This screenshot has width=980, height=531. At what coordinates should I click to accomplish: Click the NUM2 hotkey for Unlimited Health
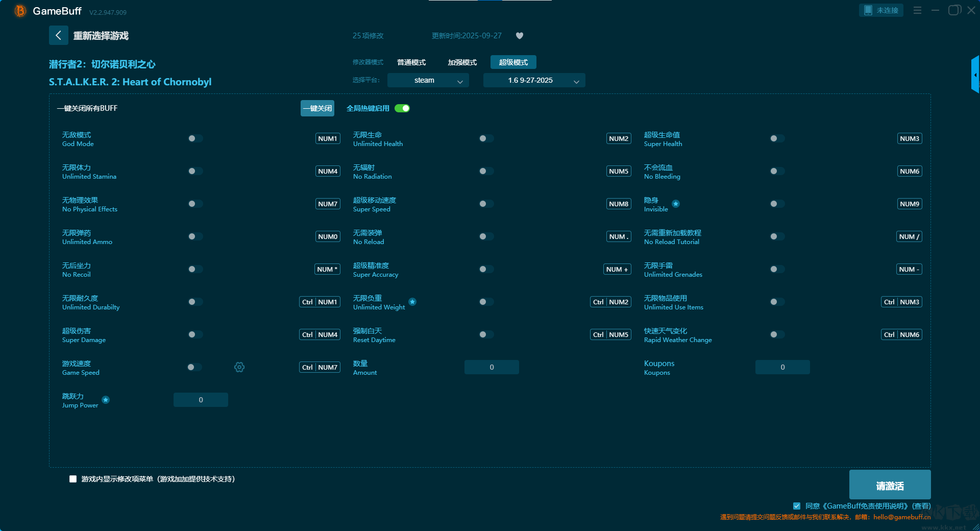pyautogui.click(x=619, y=138)
